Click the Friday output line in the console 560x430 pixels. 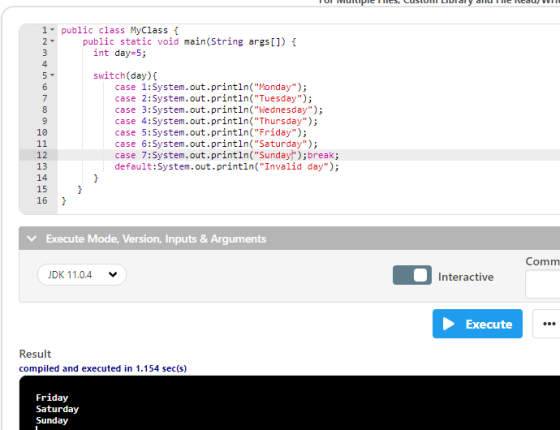click(52, 398)
